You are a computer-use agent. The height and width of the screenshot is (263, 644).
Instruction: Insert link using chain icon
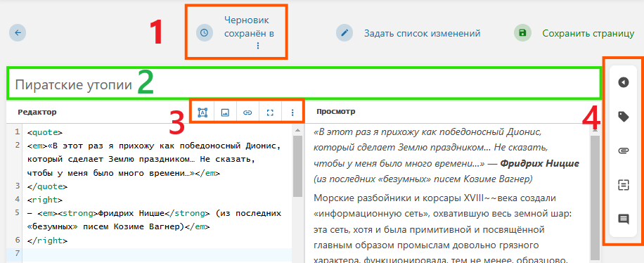[x=247, y=113]
